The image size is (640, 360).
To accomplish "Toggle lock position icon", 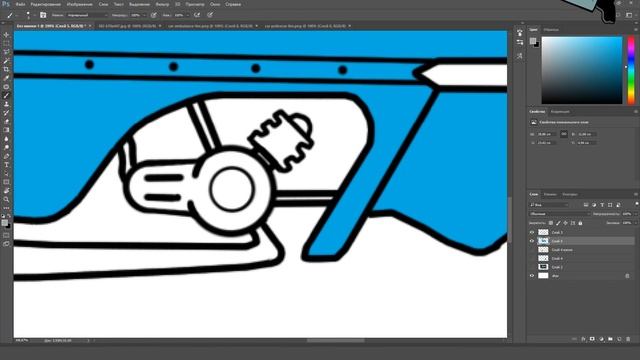I will click(565, 223).
